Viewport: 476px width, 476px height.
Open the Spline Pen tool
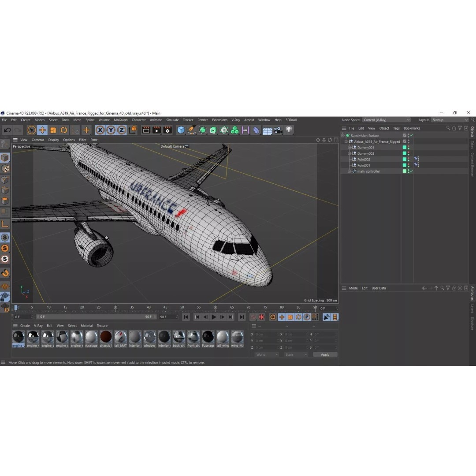[192, 130]
